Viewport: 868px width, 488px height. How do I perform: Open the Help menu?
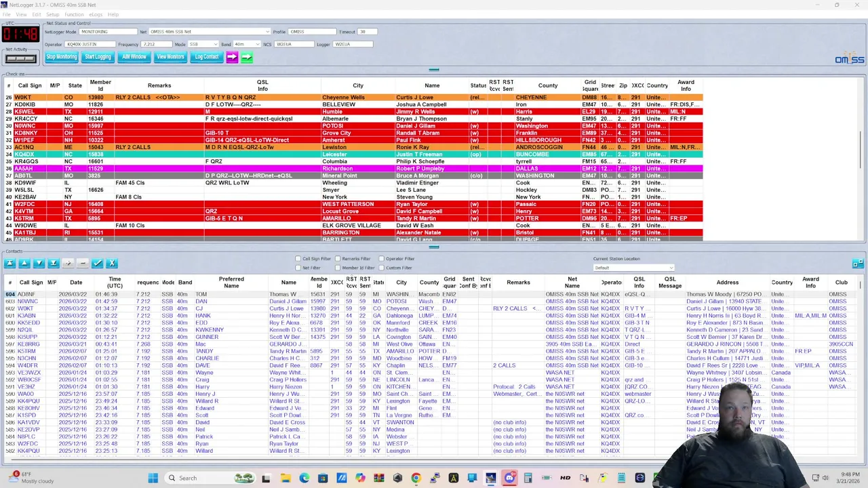point(113,14)
